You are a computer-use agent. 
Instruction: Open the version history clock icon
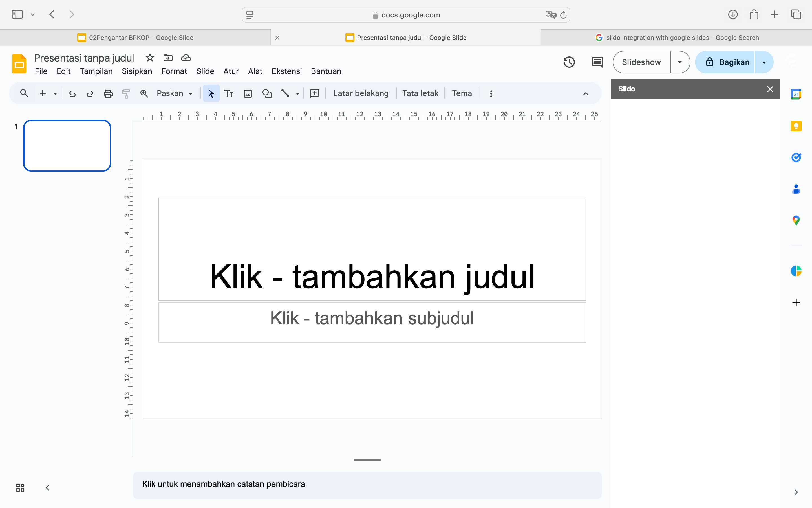(569, 62)
